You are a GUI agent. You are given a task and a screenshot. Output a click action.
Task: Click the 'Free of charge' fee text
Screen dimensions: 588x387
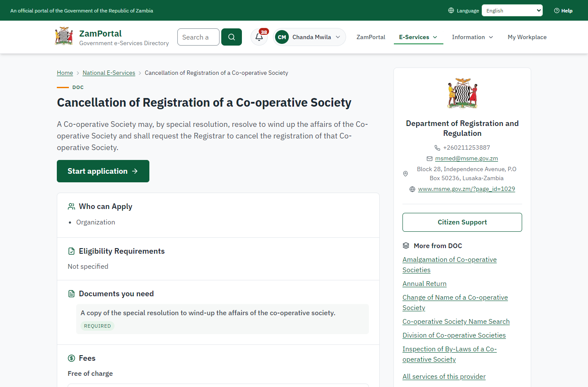click(x=90, y=374)
